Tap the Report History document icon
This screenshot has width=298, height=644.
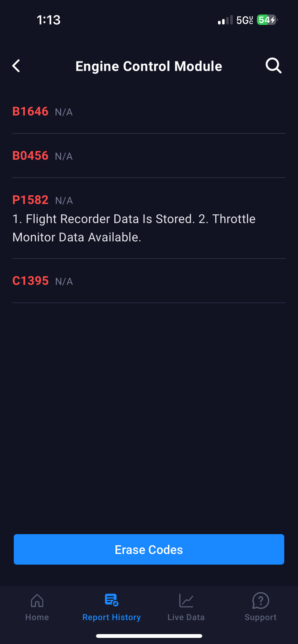point(111,600)
